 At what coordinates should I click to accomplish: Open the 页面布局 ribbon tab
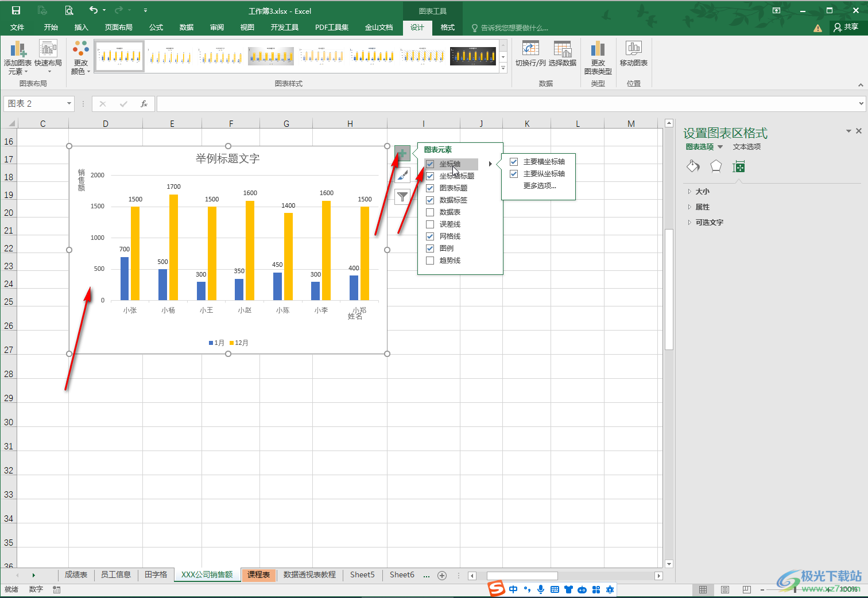click(119, 28)
